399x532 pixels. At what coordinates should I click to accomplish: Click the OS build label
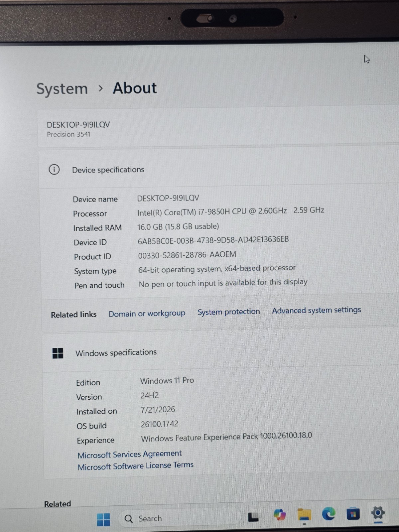tap(91, 426)
